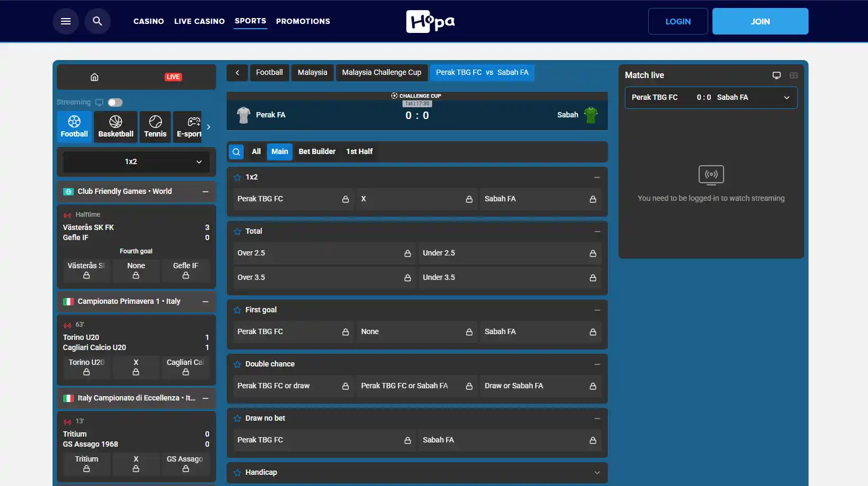Switch to the Bet Builder tab
This screenshot has height=486, width=868.
317,152
